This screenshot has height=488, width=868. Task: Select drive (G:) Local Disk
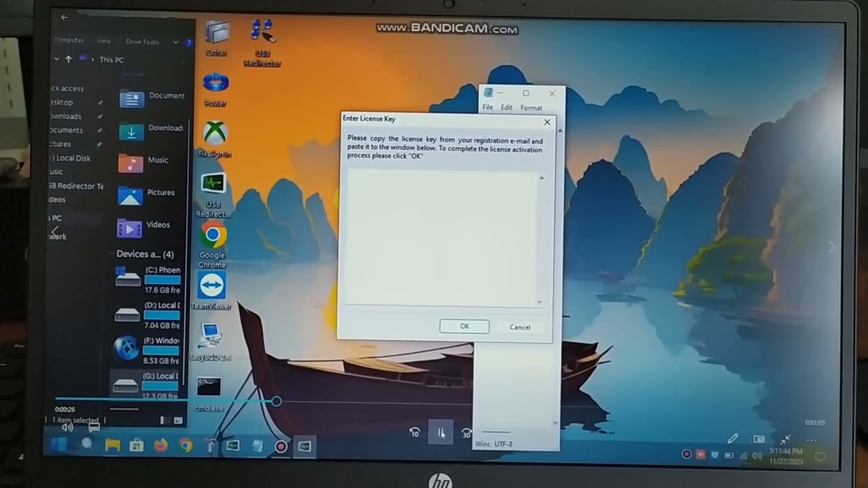(x=145, y=385)
